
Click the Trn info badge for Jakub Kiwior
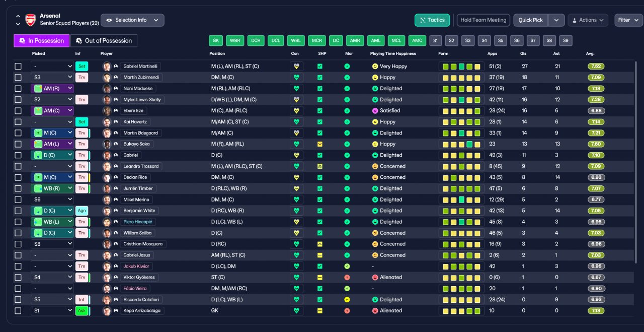point(82,266)
